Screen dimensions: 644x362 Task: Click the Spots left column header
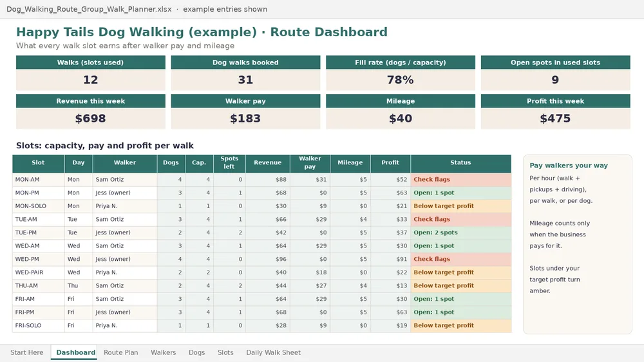[x=229, y=163]
